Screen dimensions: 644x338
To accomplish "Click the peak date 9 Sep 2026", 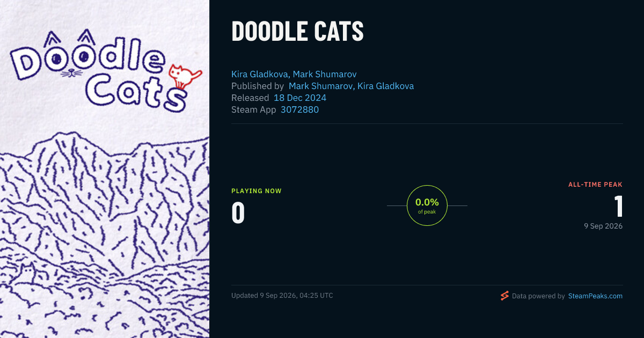I will point(603,226).
